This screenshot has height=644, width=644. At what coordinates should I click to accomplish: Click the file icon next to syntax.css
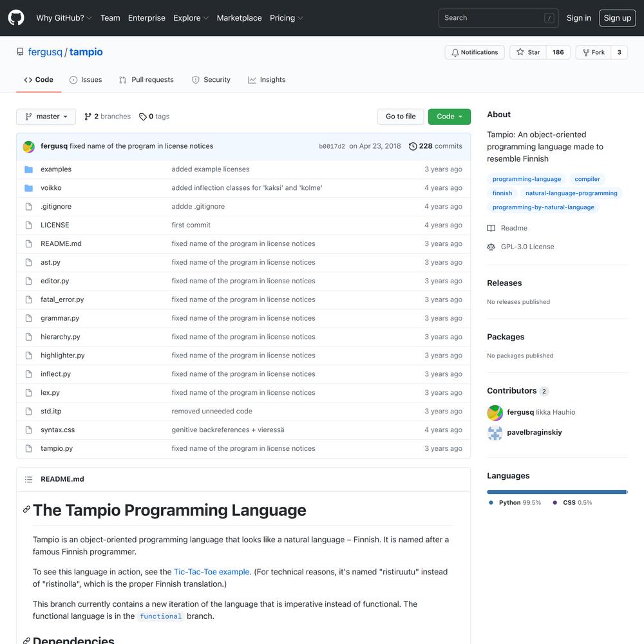point(28,430)
